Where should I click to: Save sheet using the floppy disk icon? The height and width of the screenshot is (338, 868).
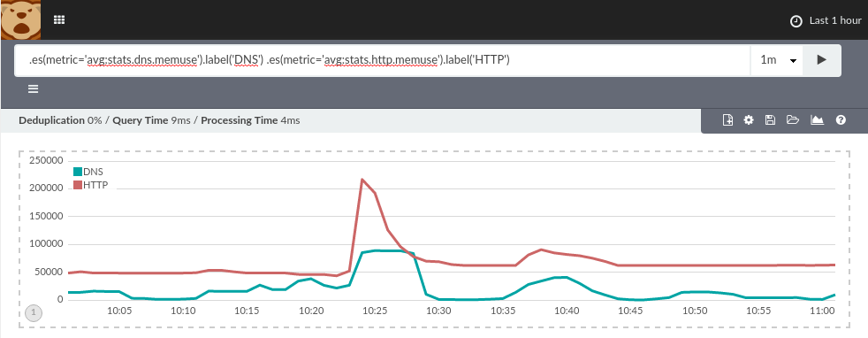770,119
